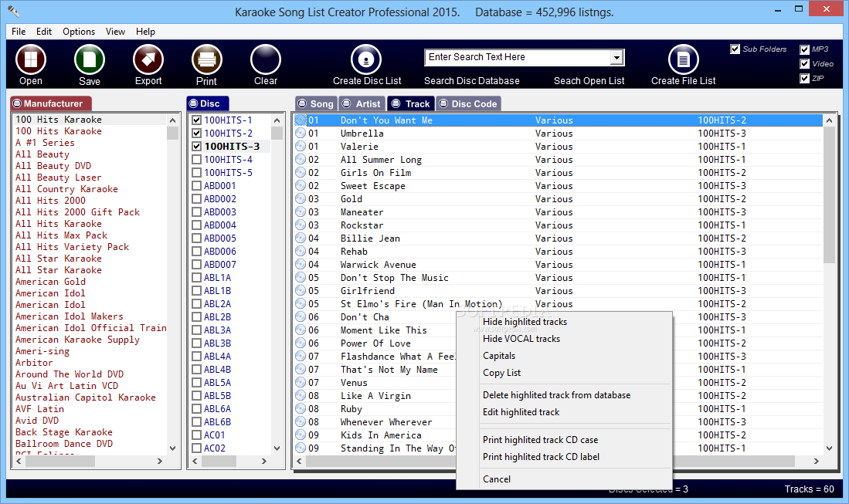The image size is (849, 504).
Task: Click the disc icon beside Girlfriend
Action: coord(301,290)
